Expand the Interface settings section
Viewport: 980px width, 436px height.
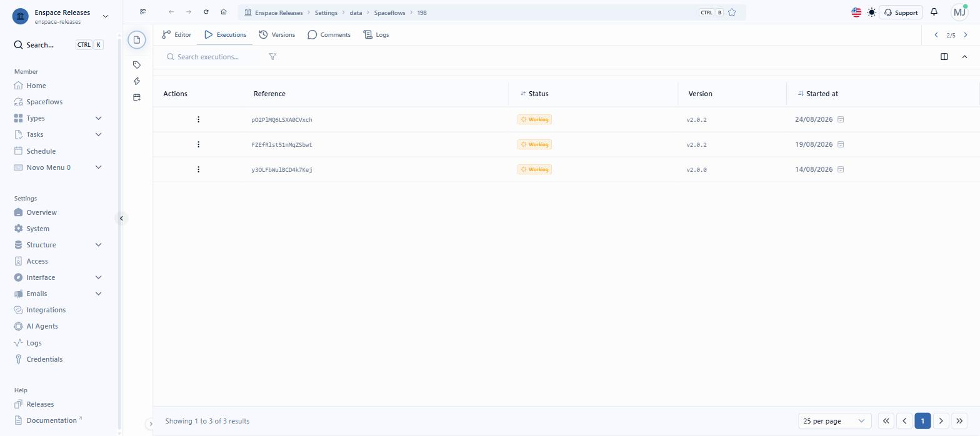(x=98, y=277)
